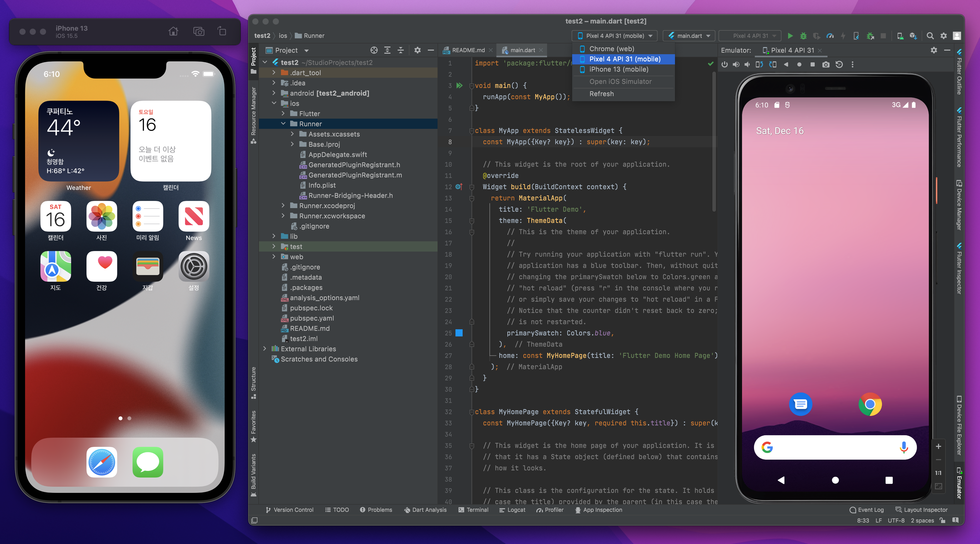Take emulator screenshot with camera icon
Viewport: 980px width, 544px height.
click(825, 65)
